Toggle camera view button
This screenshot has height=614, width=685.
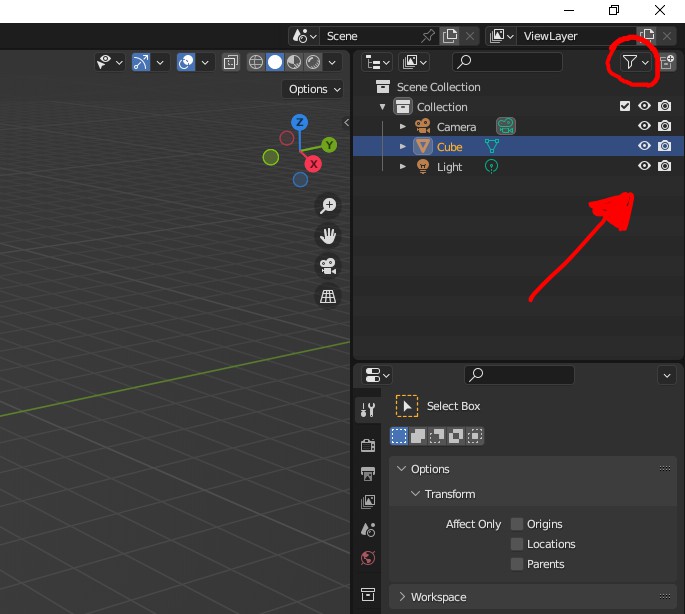point(328,266)
